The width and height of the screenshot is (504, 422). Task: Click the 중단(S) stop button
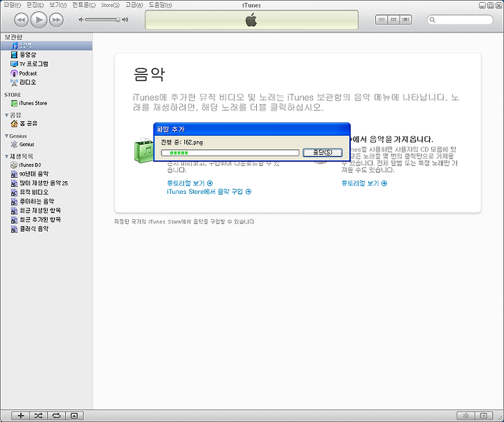pos(323,153)
